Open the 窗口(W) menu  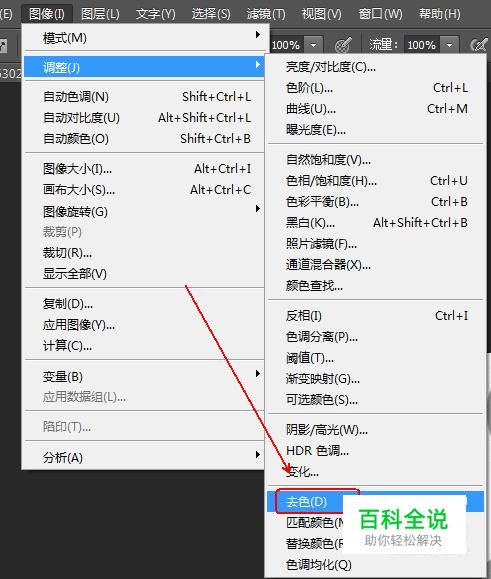click(x=380, y=14)
